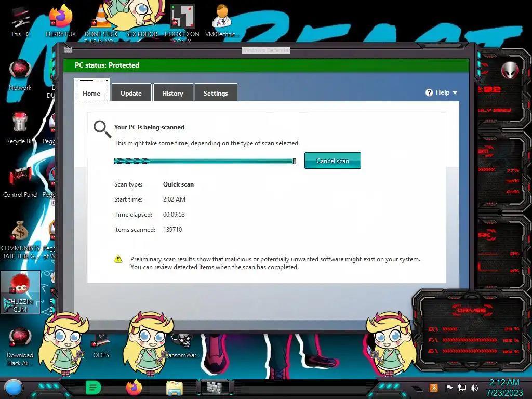Click the C:\ drive usage bar gadget
The image size is (532, 399).
[x=450, y=329]
